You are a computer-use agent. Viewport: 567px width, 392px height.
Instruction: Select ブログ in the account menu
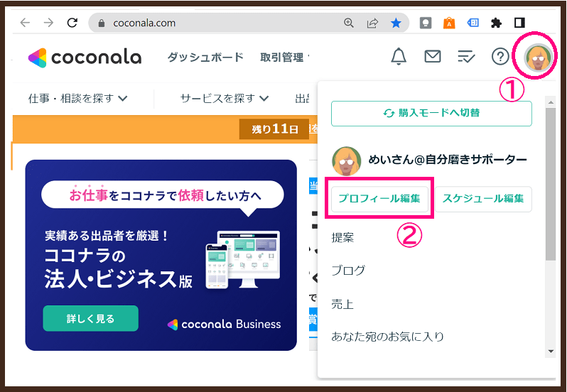[348, 271]
